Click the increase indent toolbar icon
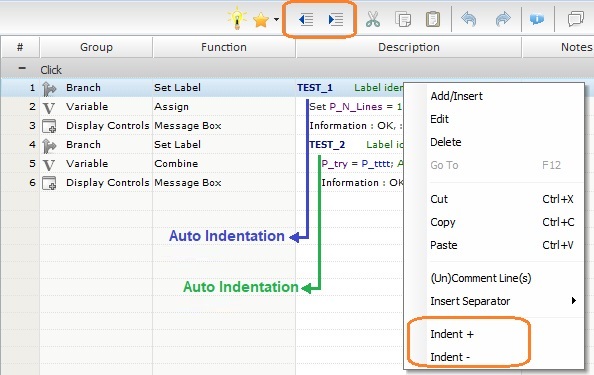 [336, 19]
